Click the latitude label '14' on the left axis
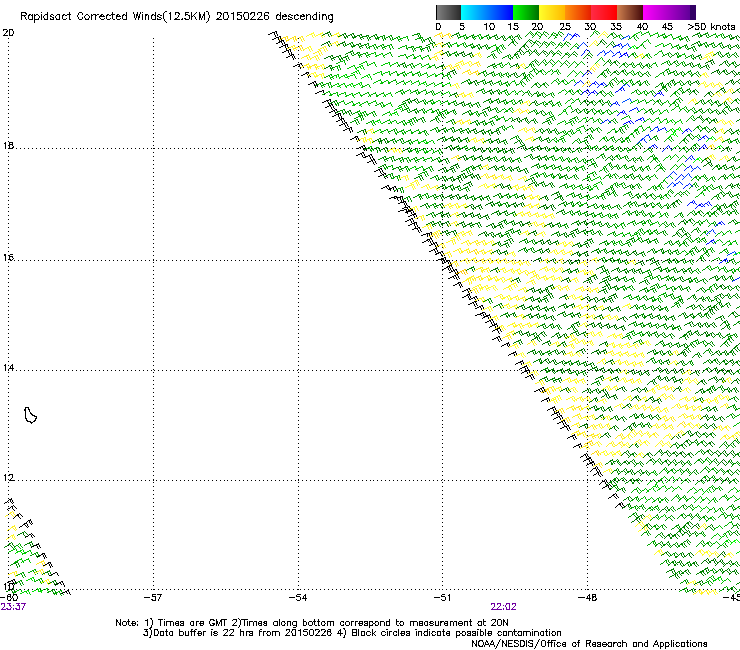This screenshot has width=740, height=650. (x=8, y=368)
